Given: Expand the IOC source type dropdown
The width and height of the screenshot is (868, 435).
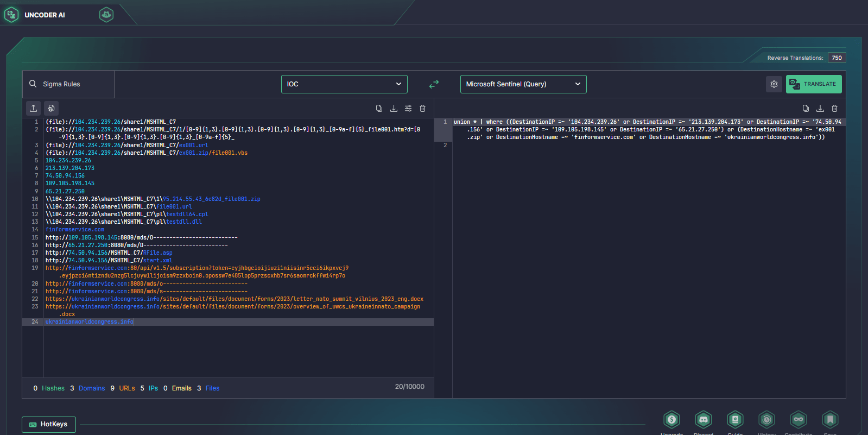Looking at the screenshot, I should pos(344,84).
